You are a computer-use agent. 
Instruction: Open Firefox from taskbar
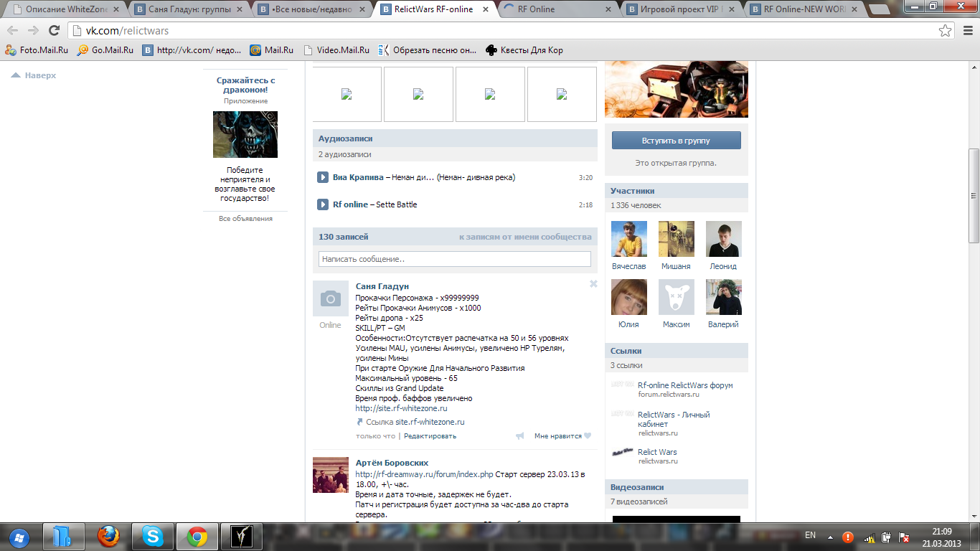[108, 537]
